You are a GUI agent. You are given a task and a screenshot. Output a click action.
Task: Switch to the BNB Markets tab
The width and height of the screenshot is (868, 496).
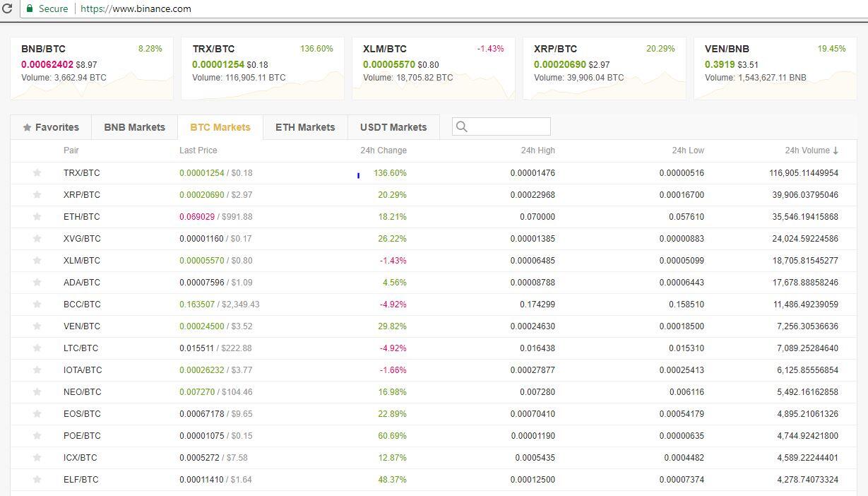(134, 127)
